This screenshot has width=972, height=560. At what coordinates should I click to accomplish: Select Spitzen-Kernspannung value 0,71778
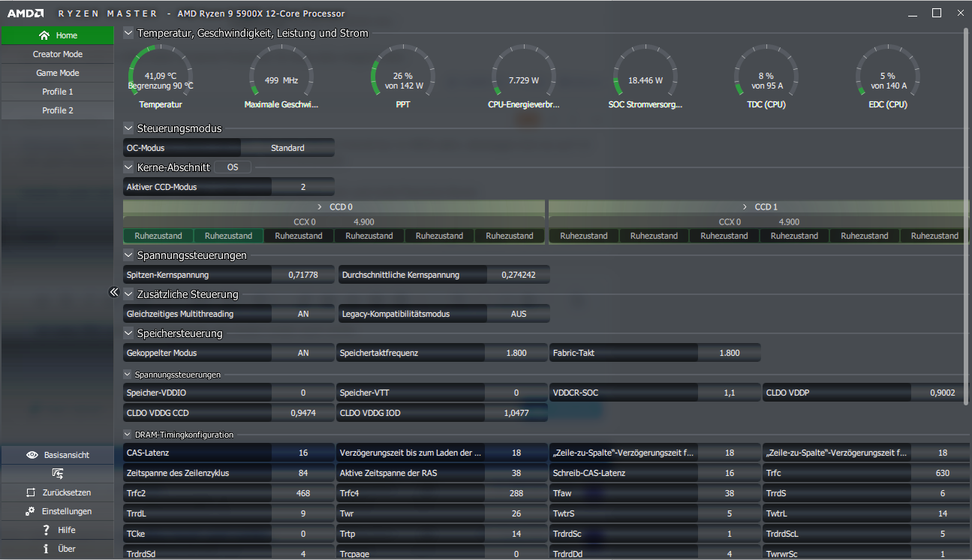point(303,275)
